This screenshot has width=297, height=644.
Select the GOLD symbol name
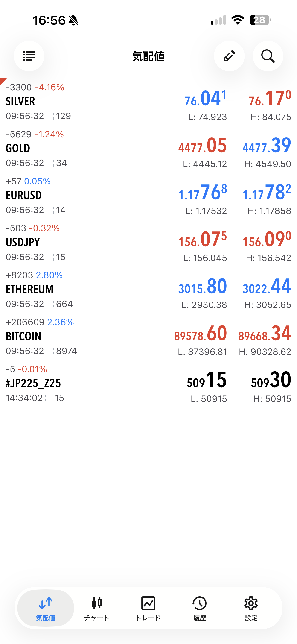(x=18, y=149)
